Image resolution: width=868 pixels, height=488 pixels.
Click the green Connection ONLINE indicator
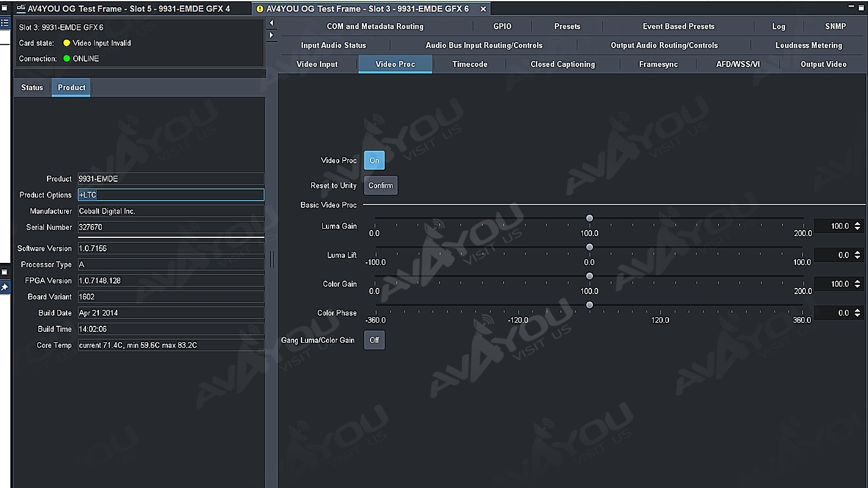(x=67, y=59)
